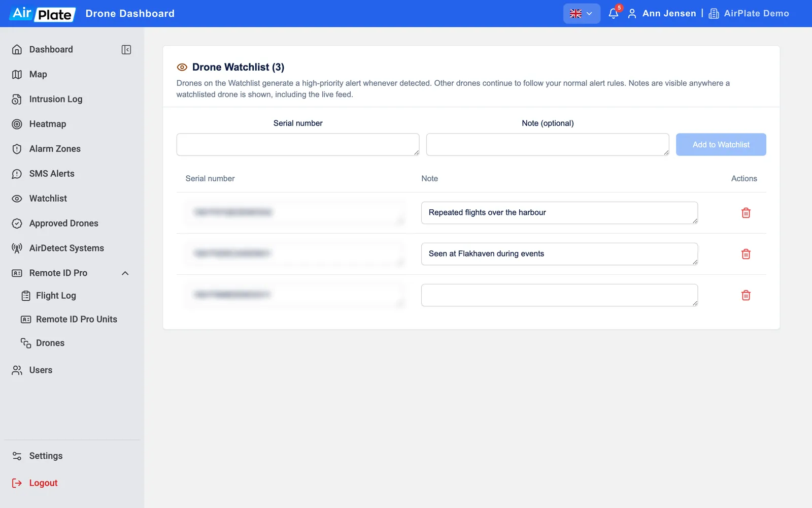
Task: Click the AirPlate logo
Action: pos(43,14)
